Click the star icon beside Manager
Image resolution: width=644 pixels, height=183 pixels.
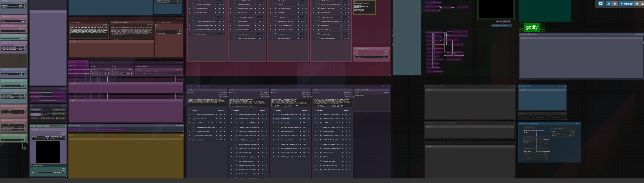pos(637,4)
